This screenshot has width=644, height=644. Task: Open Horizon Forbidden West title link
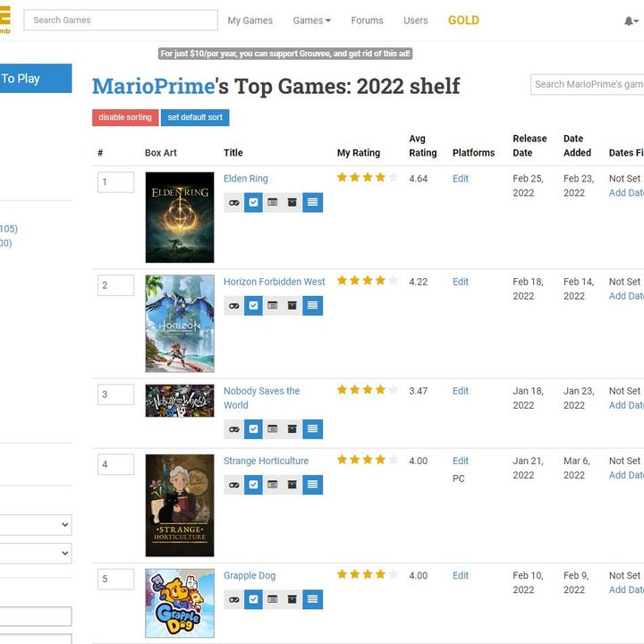point(275,282)
